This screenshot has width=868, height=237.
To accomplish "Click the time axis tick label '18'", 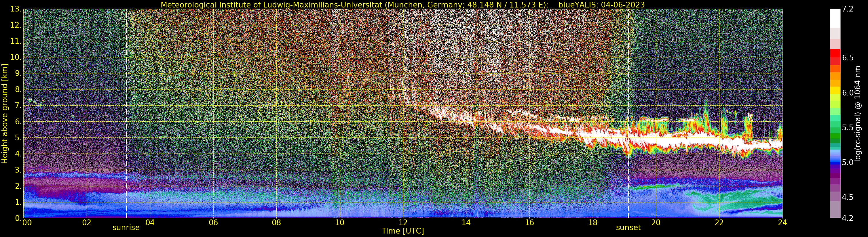I will (593, 223).
